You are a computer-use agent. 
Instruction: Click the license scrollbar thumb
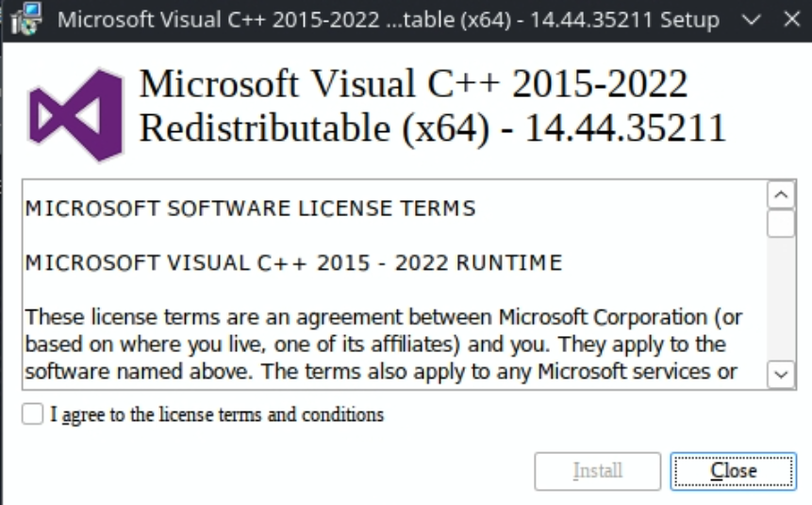781,224
